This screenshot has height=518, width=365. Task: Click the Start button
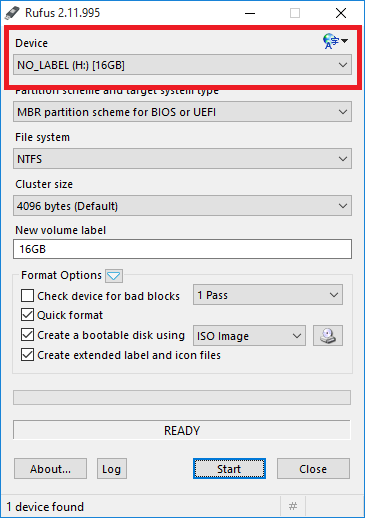[x=229, y=469]
